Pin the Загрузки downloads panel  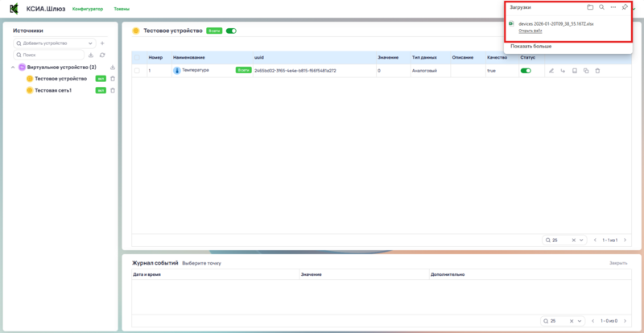pyautogui.click(x=625, y=7)
